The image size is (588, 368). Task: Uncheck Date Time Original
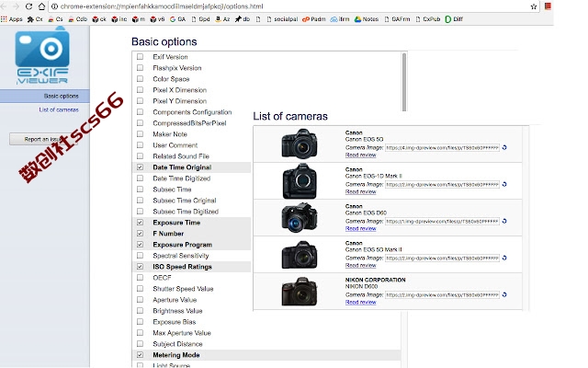tap(140, 167)
